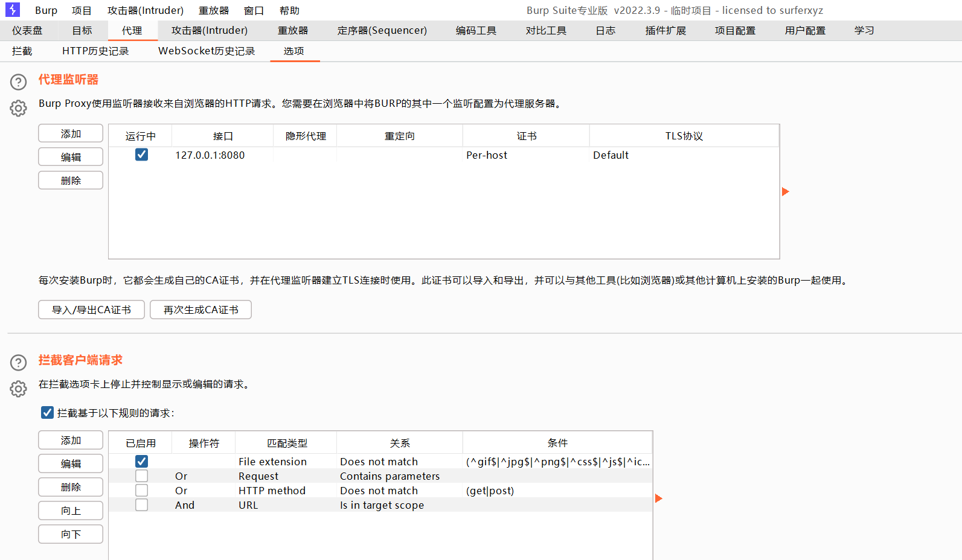Toggle running checkbox for 127.0.0.1:8080 listener
962x560 pixels.
141,154
